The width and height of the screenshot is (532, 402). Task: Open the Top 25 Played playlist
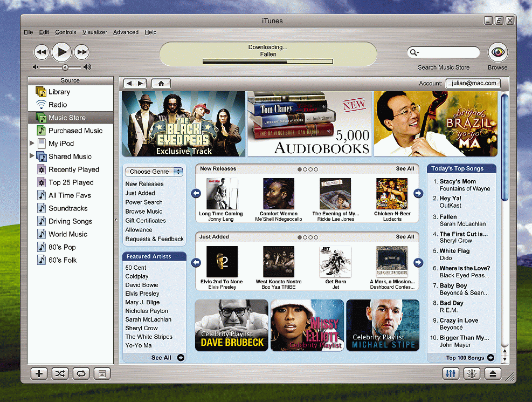click(70, 182)
